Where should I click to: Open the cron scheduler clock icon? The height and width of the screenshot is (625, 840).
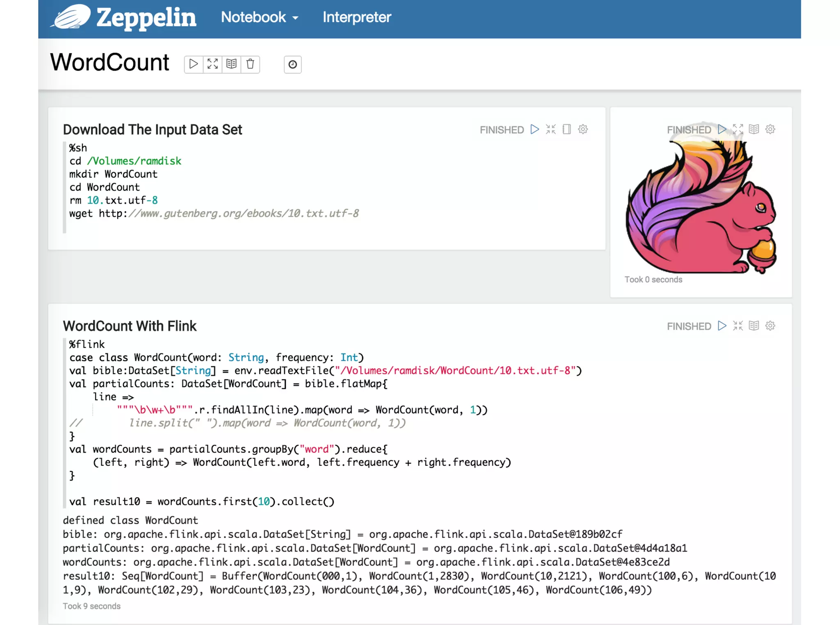click(x=292, y=64)
